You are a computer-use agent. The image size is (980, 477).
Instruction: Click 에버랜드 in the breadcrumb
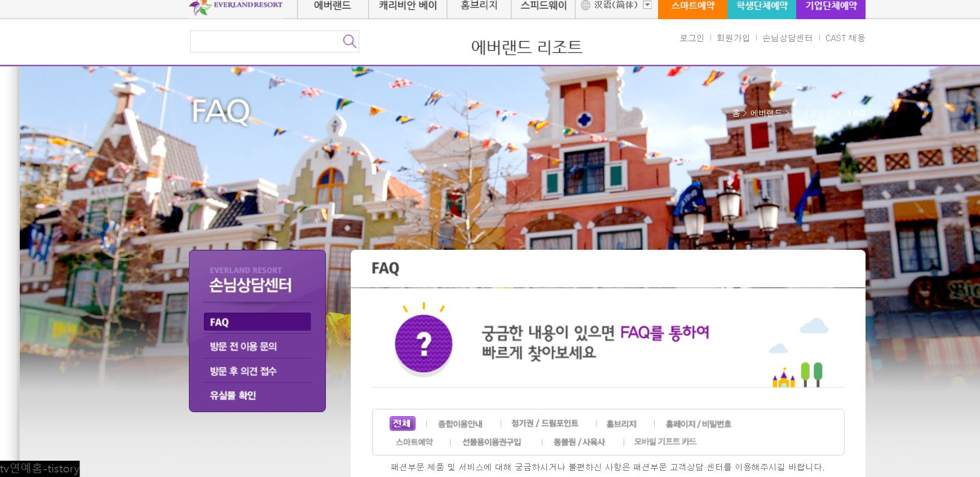pos(766,113)
